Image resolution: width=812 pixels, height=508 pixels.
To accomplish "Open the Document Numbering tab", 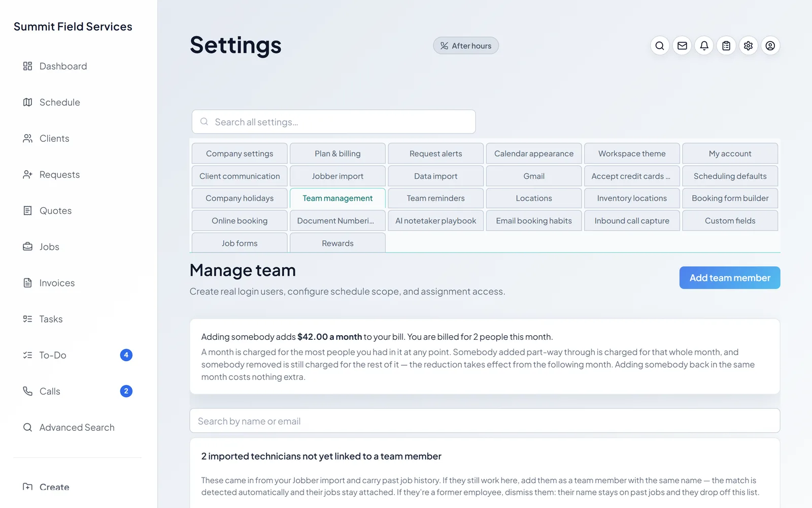I will point(337,220).
